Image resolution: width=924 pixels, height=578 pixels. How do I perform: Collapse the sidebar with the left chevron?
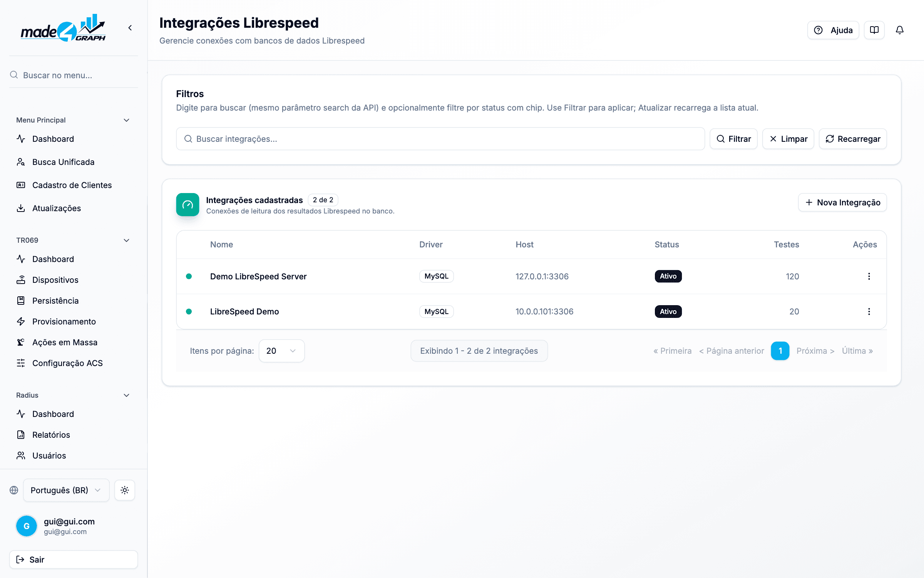tap(130, 28)
